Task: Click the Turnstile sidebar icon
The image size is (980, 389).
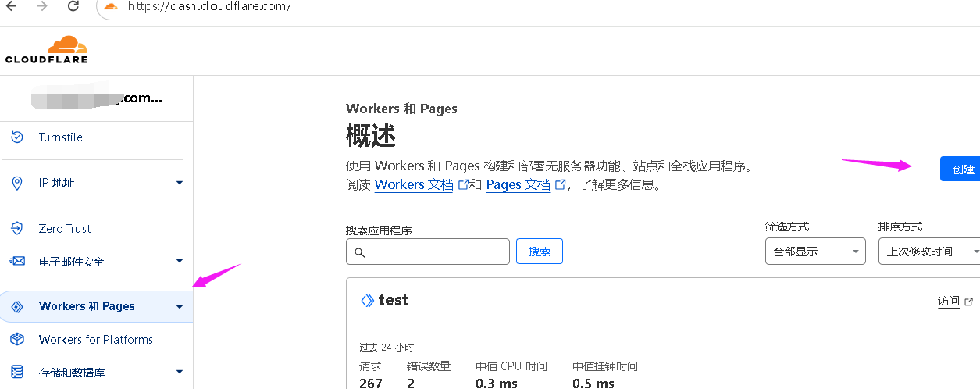Action: [x=17, y=137]
